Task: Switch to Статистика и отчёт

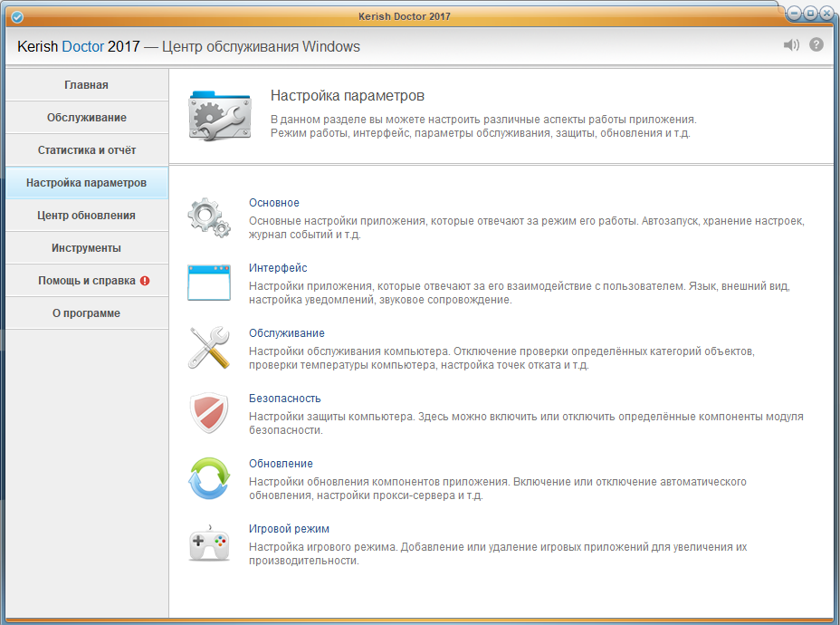Action: point(86,150)
